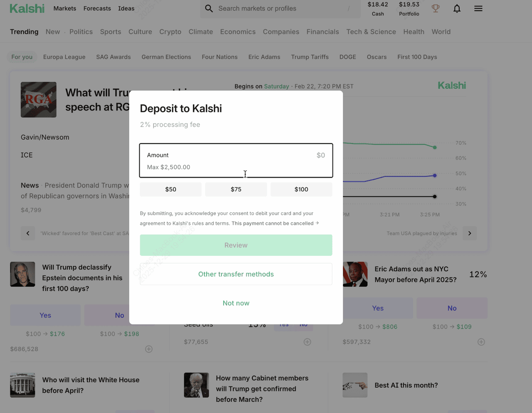The image size is (532, 413).
Task: Select the $100 preset amount
Action: click(x=301, y=189)
